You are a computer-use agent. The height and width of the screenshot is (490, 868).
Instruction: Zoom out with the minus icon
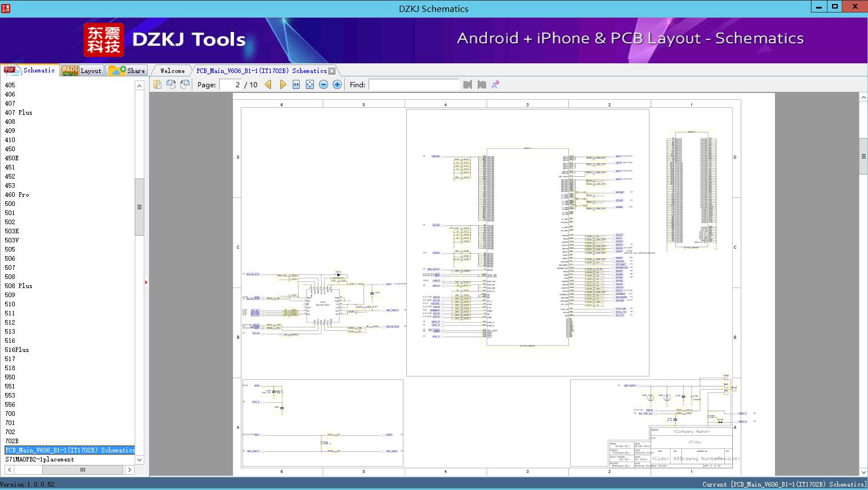pyautogui.click(x=324, y=84)
